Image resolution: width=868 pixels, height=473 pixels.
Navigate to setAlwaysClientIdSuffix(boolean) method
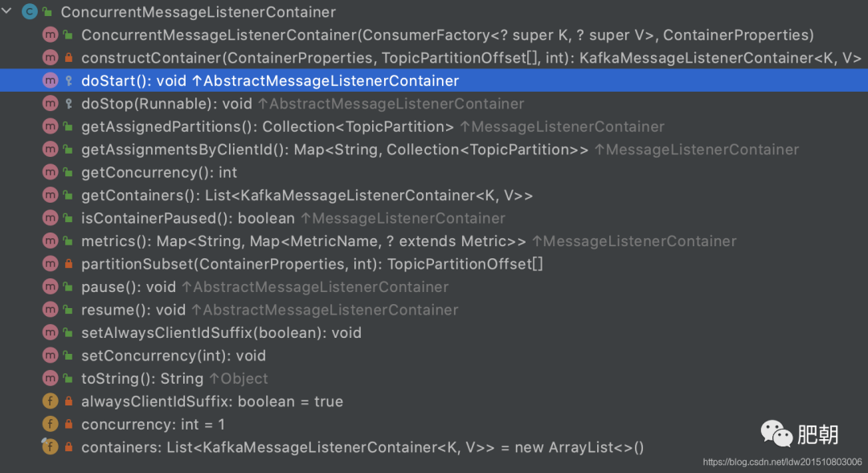click(221, 332)
